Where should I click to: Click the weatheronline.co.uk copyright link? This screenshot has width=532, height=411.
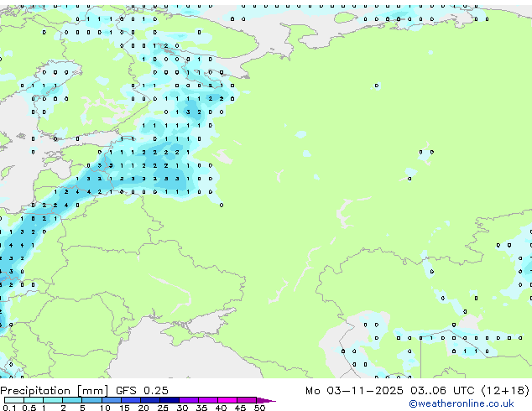pyautogui.click(x=462, y=403)
